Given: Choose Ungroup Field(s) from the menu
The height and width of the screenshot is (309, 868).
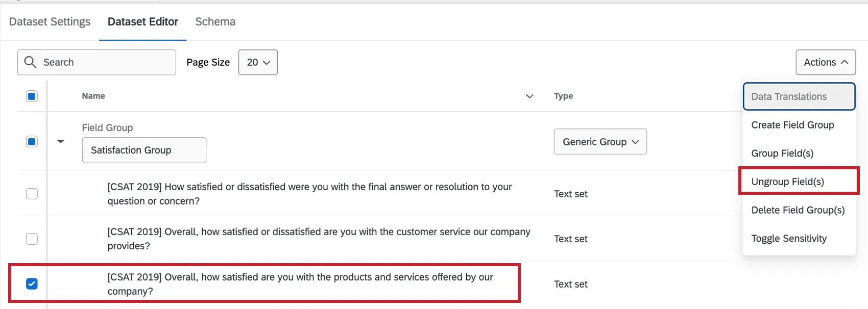Looking at the screenshot, I should (792, 181).
